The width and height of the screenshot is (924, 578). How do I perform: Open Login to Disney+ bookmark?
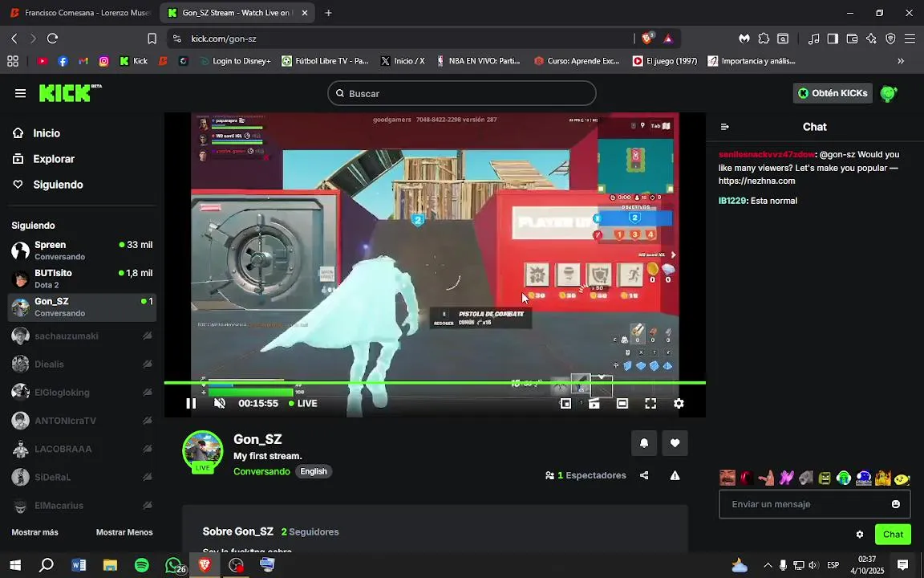236,61
